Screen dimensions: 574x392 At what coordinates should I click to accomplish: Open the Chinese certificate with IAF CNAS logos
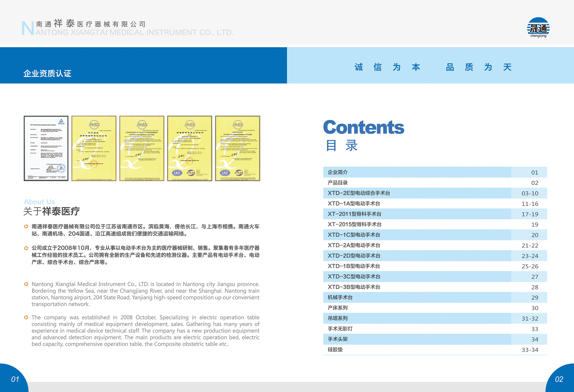(x=190, y=148)
